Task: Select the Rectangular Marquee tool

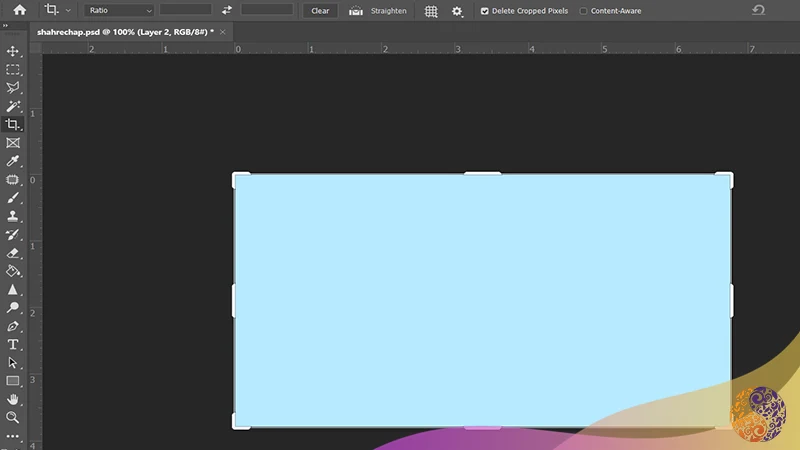Action: 13,69
